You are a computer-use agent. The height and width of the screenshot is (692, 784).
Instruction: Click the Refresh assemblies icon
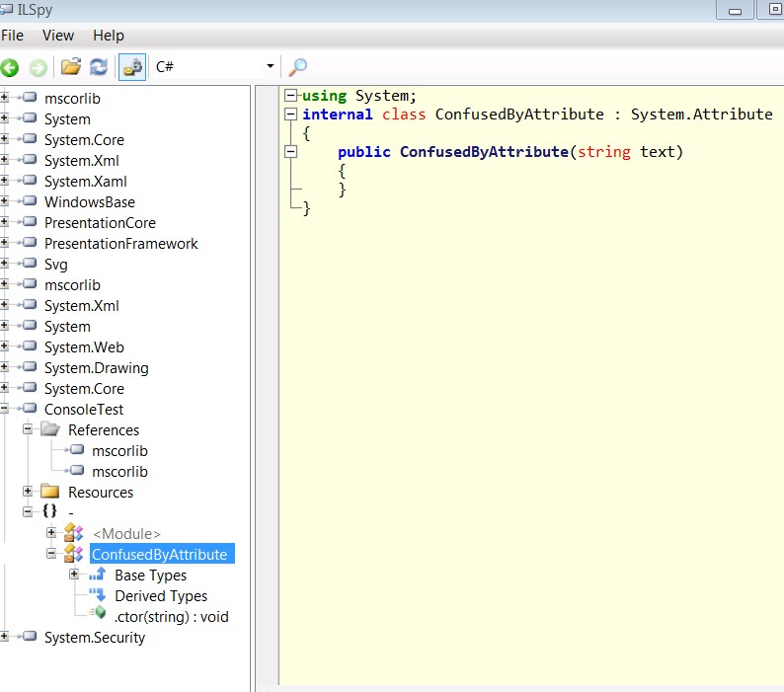point(99,66)
